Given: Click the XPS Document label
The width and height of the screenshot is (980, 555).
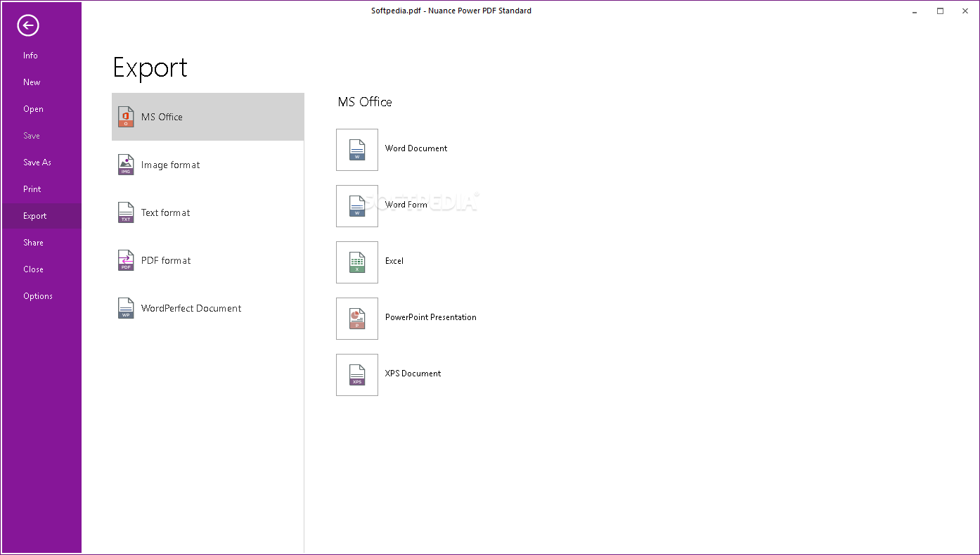Looking at the screenshot, I should tap(413, 374).
